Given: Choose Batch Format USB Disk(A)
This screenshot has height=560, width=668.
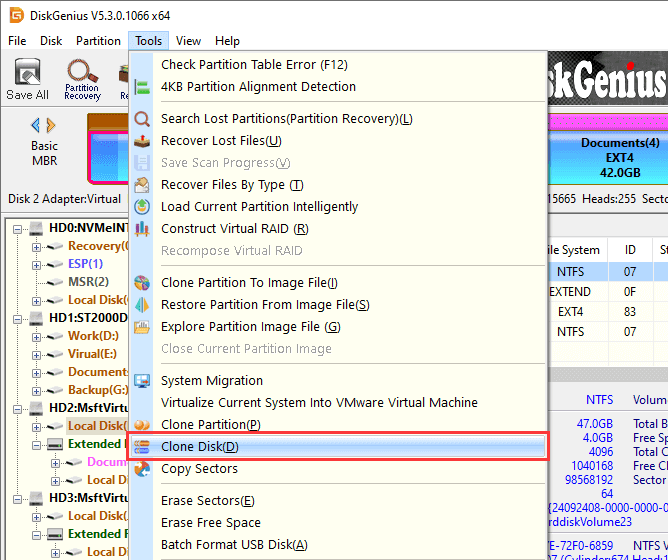Looking at the screenshot, I should pos(338,545).
